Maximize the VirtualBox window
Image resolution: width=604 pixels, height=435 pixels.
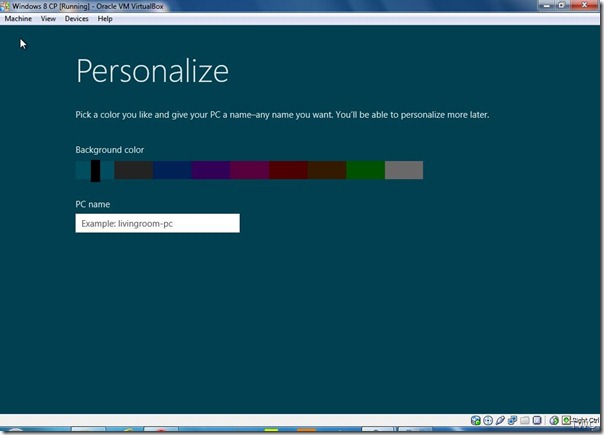(x=562, y=5)
